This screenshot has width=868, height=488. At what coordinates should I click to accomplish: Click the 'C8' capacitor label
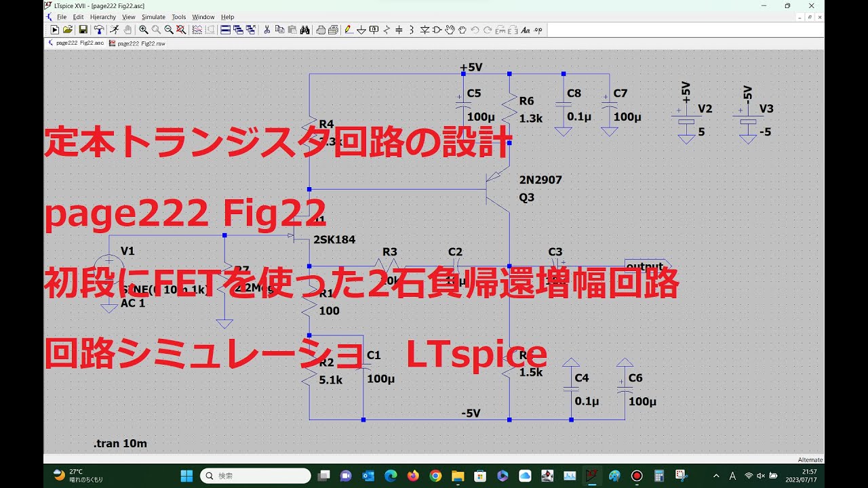pyautogui.click(x=574, y=94)
